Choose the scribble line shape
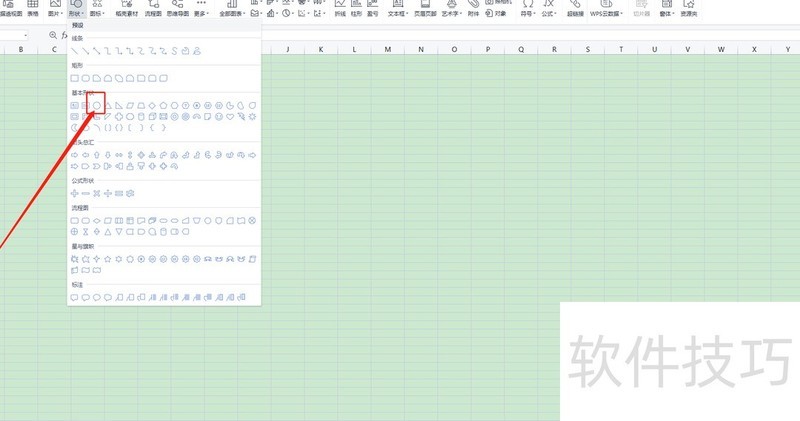800x421 pixels. tap(197, 51)
